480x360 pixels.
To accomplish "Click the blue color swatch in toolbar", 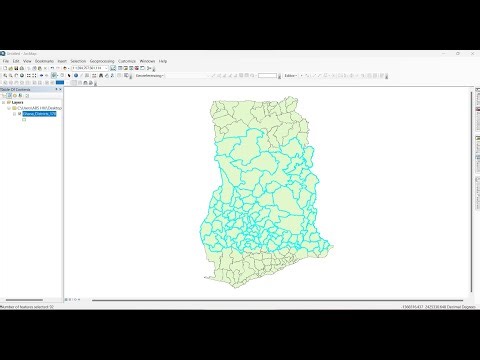I will [x=60, y=82].
